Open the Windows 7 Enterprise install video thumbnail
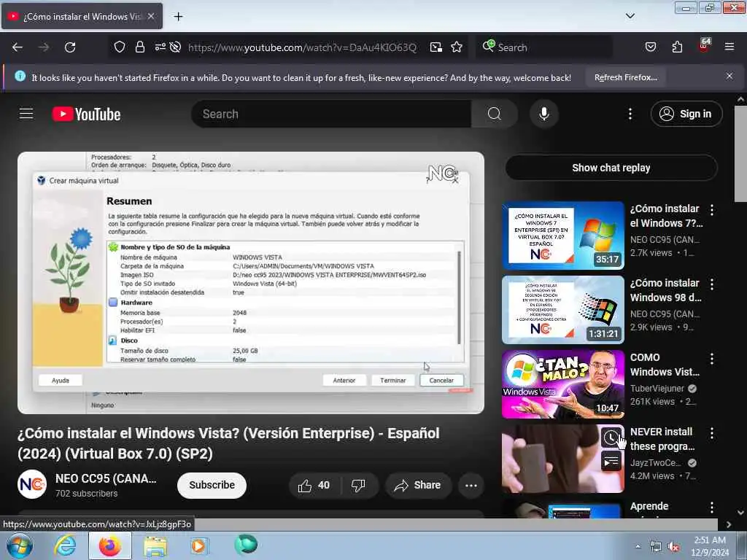 562,236
